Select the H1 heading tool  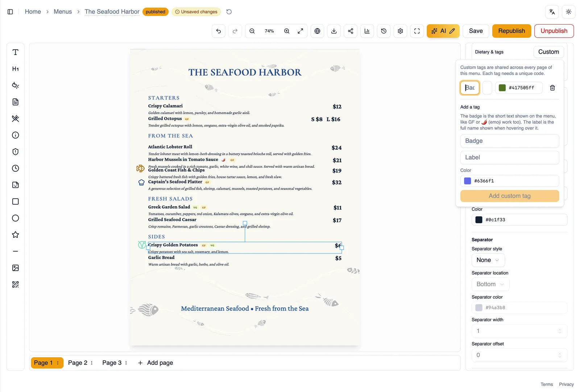[x=16, y=69]
